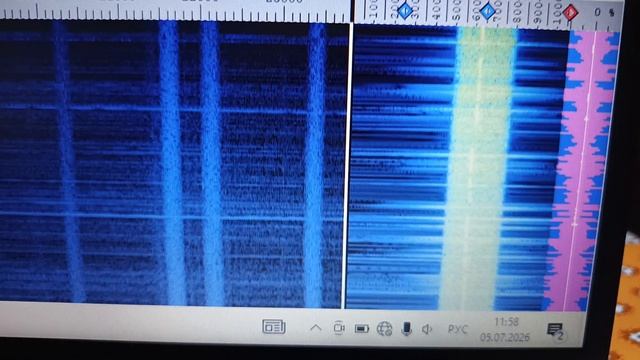640x360 pixels.
Task: Open the battery status tray icon
Action: tap(362, 328)
